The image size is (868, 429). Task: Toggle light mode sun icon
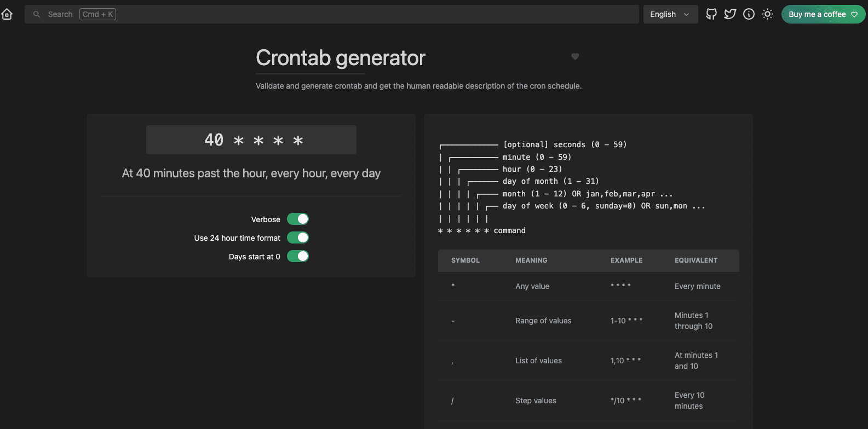[x=767, y=14]
